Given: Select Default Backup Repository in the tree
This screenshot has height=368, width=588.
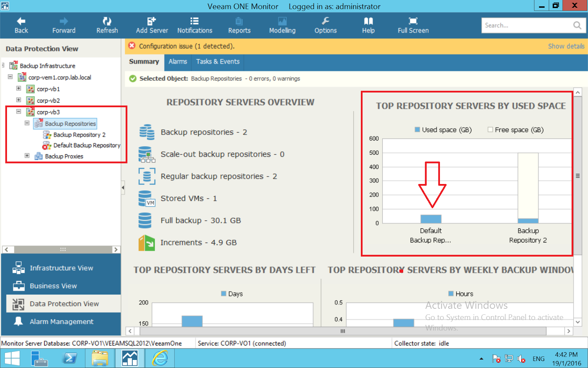Looking at the screenshot, I should 87,145.
